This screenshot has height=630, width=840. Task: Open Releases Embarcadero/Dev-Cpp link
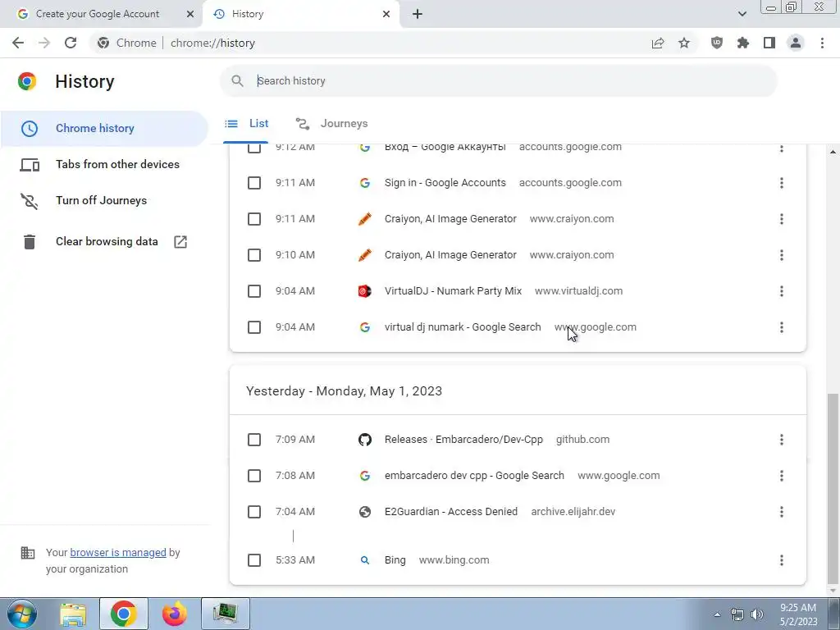pyautogui.click(x=464, y=440)
